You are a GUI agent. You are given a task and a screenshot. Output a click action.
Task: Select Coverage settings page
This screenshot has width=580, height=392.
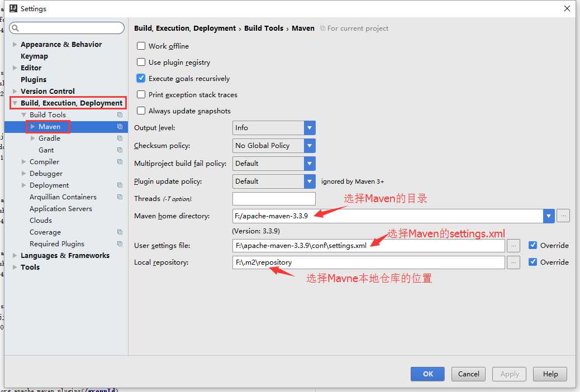click(x=45, y=232)
